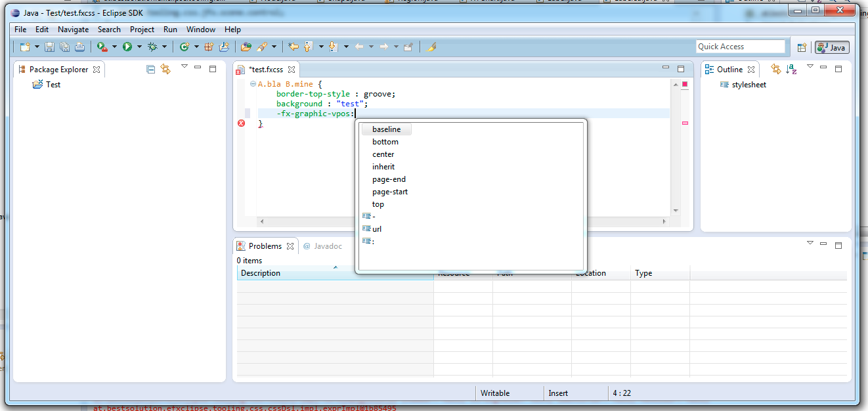Collapse the A.bla B.mine code fold
This screenshot has height=411, width=868.
tap(253, 85)
